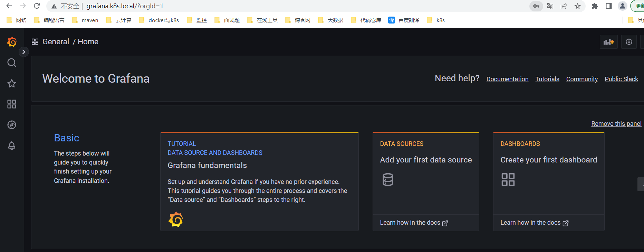Open the 代码仓库 bookmark folder
This screenshot has width=644, height=252.
click(366, 20)
